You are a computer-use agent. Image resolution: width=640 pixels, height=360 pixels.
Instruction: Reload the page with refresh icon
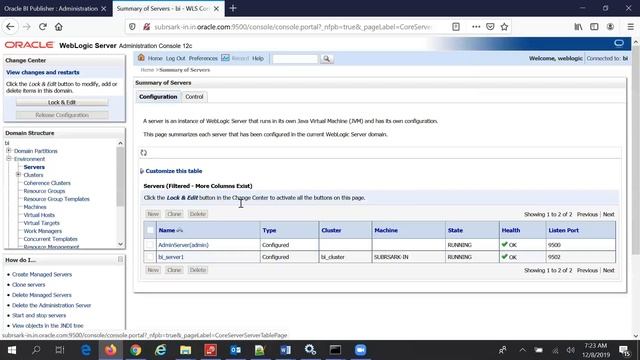point(42,27)
